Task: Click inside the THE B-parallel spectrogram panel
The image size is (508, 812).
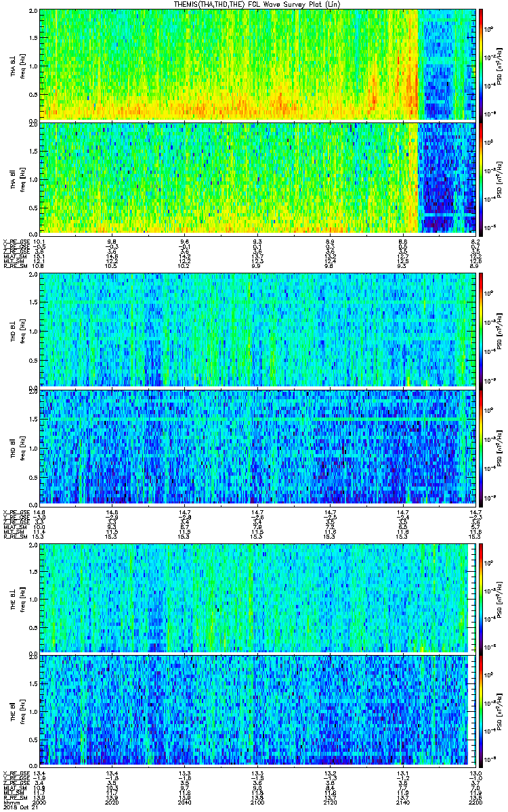Action: pyautogui.click(x=257, y=710)
